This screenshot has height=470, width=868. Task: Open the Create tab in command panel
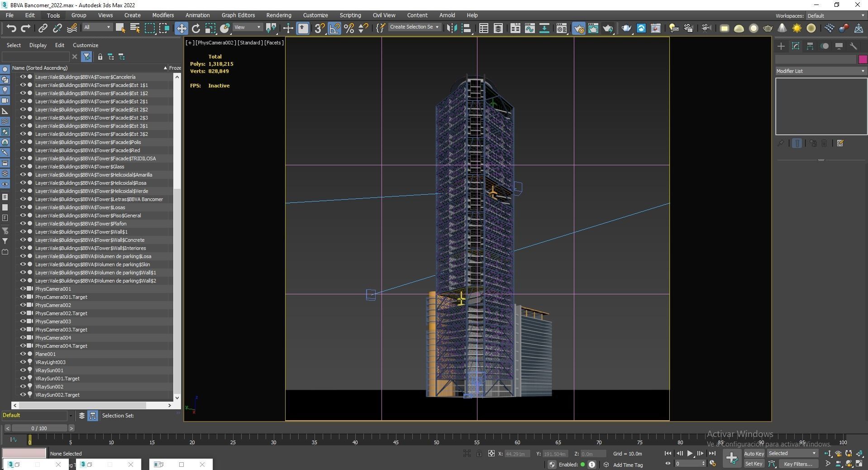point(781,46)
